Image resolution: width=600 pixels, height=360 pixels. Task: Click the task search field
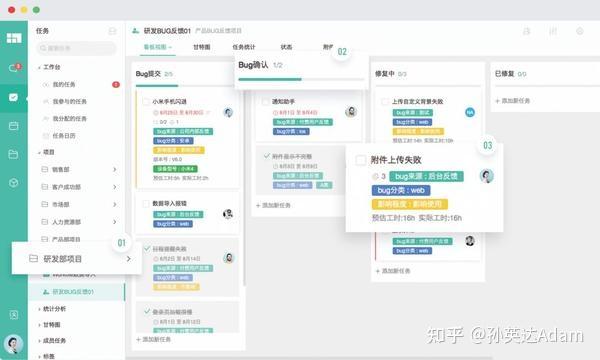(76, 48)
